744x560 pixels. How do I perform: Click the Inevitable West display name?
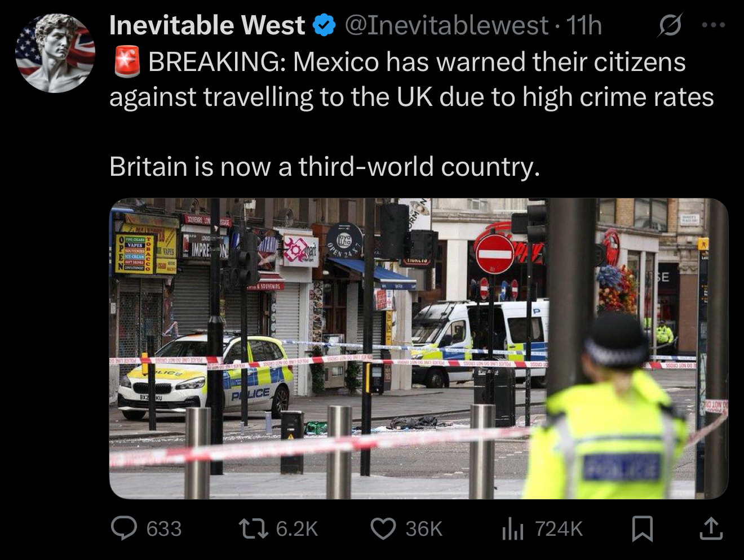(207, 25)
